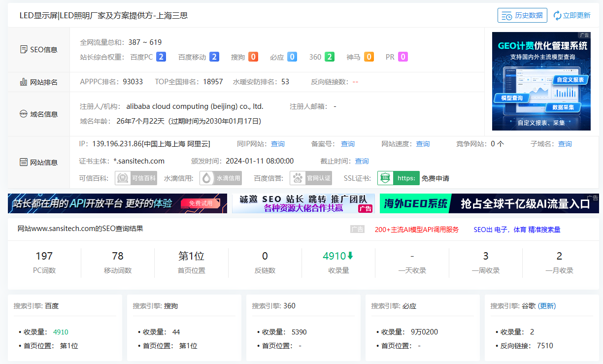
Task: Click the green down arrow beside 4910
Action: (x=350, y=256)
